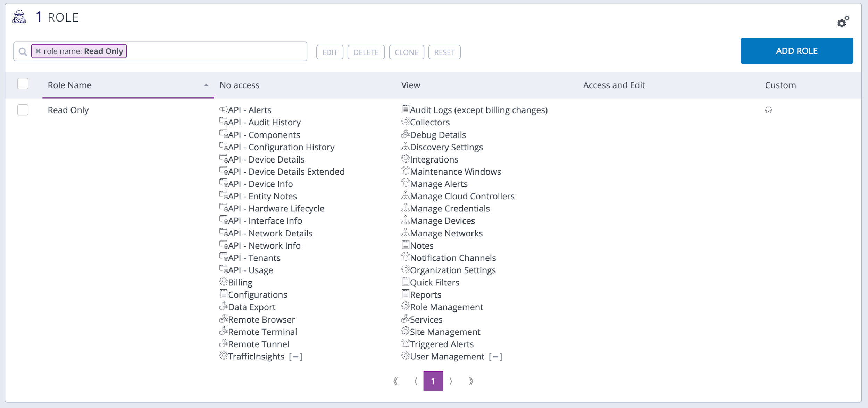The height and width of the screenshot is (408, 868).
Task: Click the hierarchy icon beside Manage Devices
Action: click(x=405, y=220)
